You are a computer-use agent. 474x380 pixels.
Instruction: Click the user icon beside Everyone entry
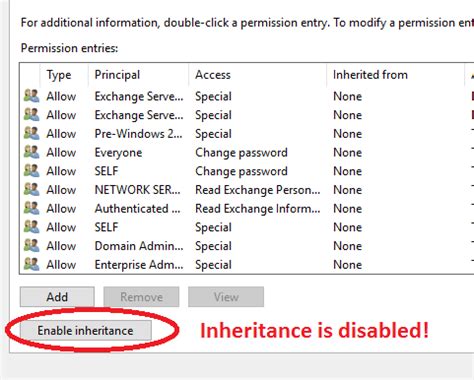tap(31, 152)
